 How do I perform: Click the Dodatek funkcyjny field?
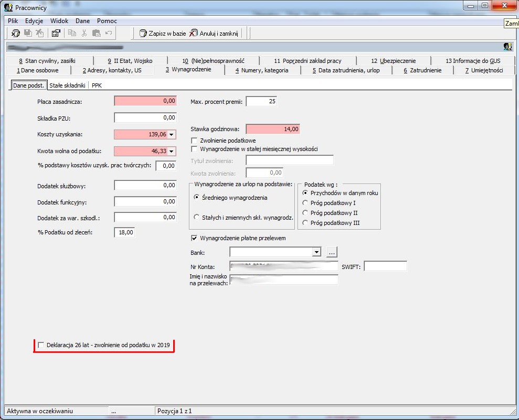pyautogui.click(x=145, y=201)
